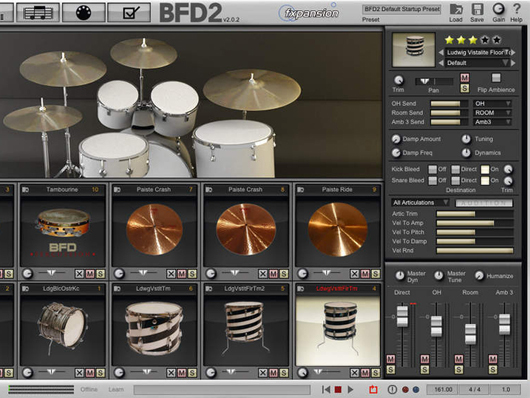The height and width of the screenshot is (398, 530).
Task: Set the rating to the fourth star
Action: tap(485, 40)
